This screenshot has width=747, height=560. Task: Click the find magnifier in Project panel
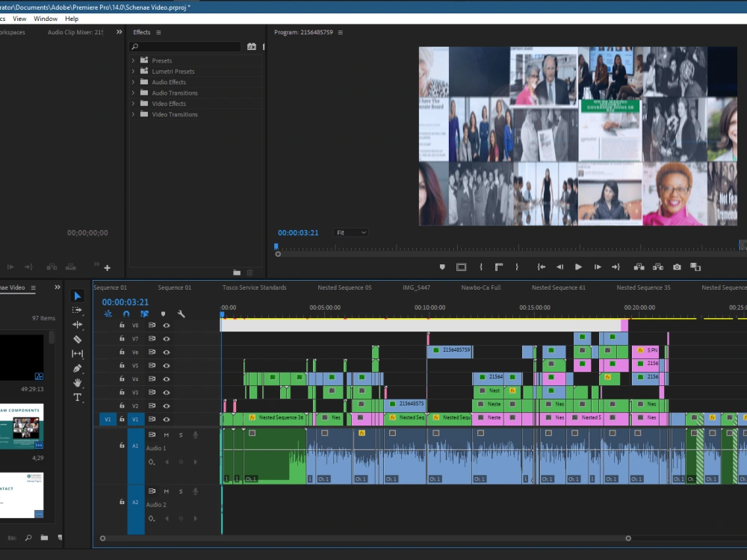[x=28, y=538]
